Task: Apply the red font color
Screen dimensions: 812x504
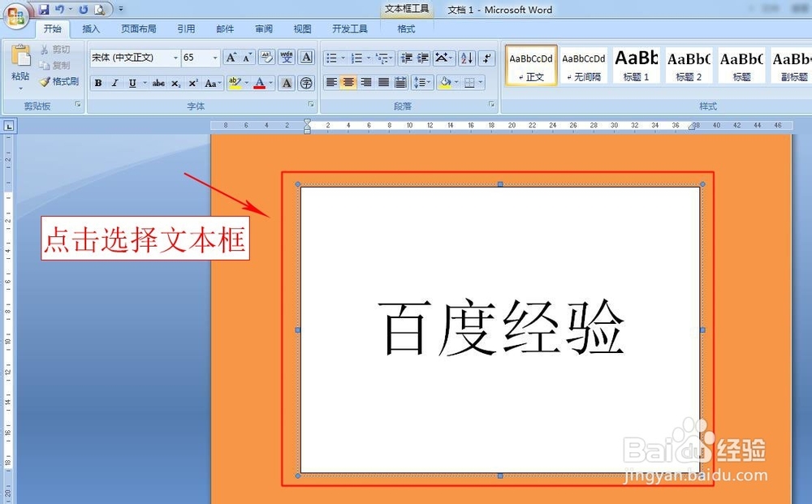Action: pyautogui.click(x=260, y=83)
